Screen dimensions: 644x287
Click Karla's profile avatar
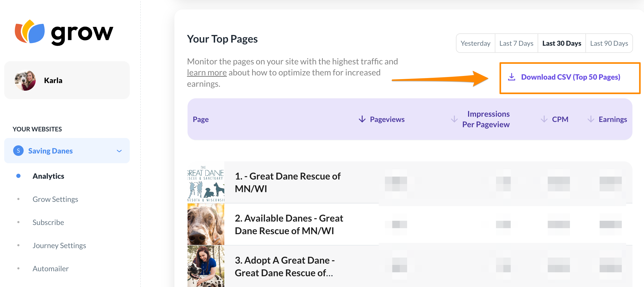point(25,80)
